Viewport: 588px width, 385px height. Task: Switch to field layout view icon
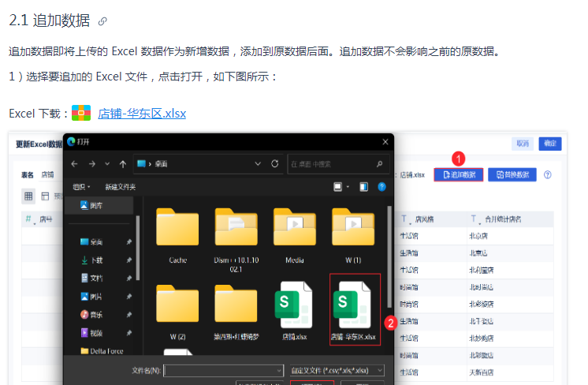[x=45, y=196]
